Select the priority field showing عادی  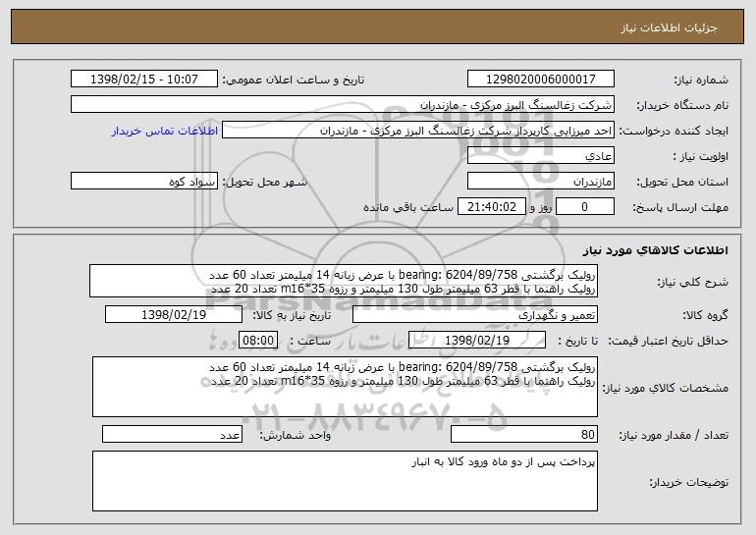point(540,156)
